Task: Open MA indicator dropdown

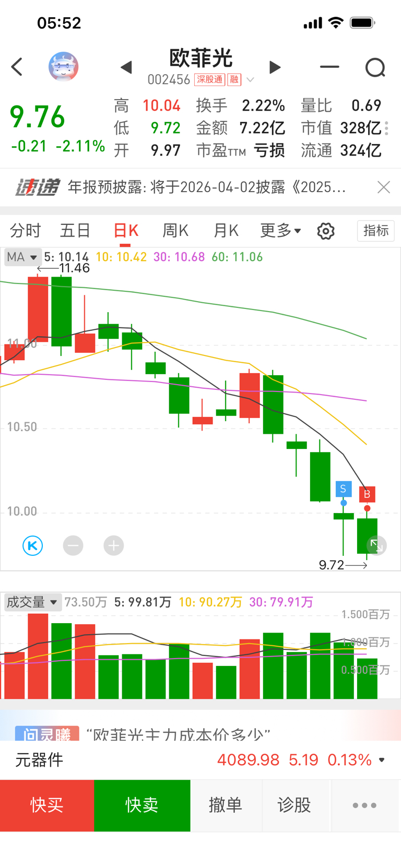Action: coord(22,257)
